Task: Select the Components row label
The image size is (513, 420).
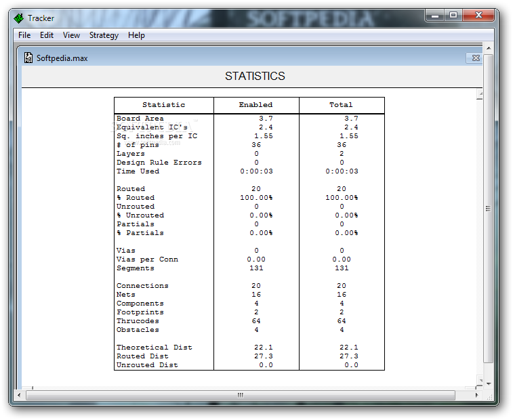Action: click(140, 304)
